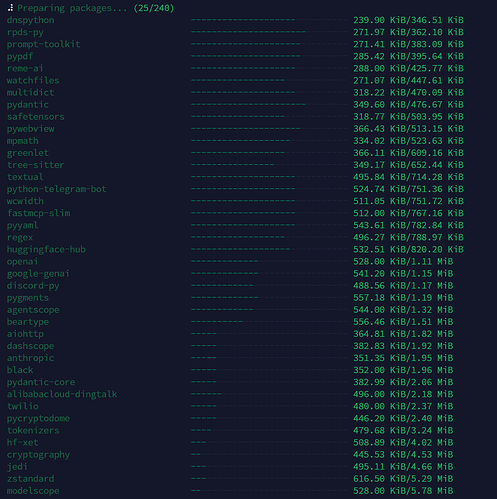
Task: Select the tokenizers package name
Action: click(33, 430)
